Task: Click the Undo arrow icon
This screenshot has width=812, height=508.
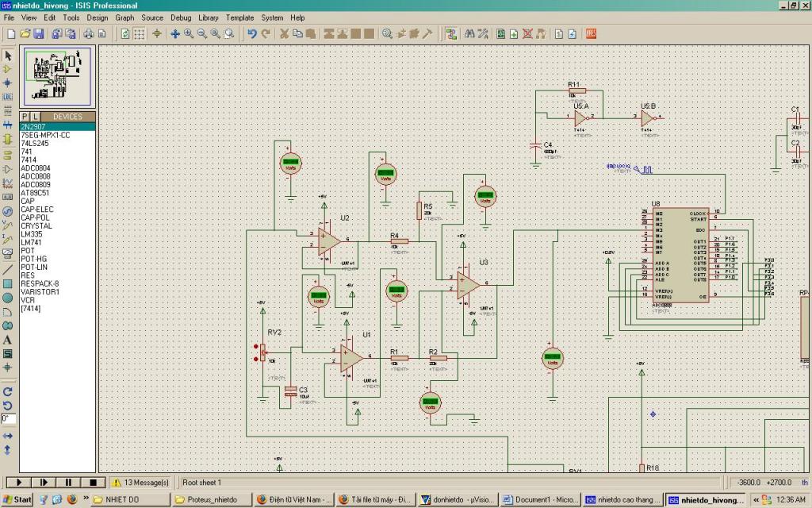Action: (x=252, y=33)
